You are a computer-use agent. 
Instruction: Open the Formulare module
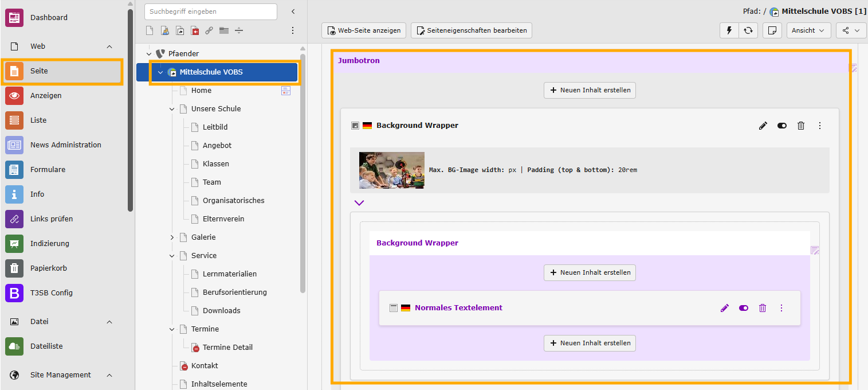[x=48, y=170]
